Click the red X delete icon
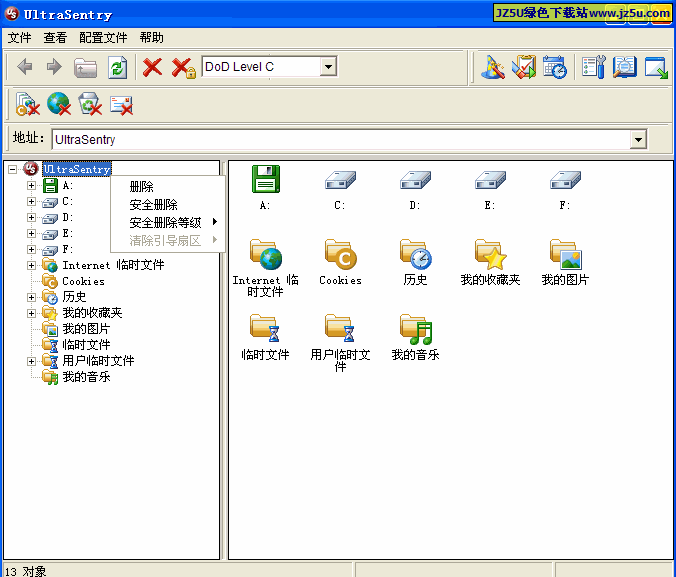Viewport: 676px width, 577px height. click(152, 67)
